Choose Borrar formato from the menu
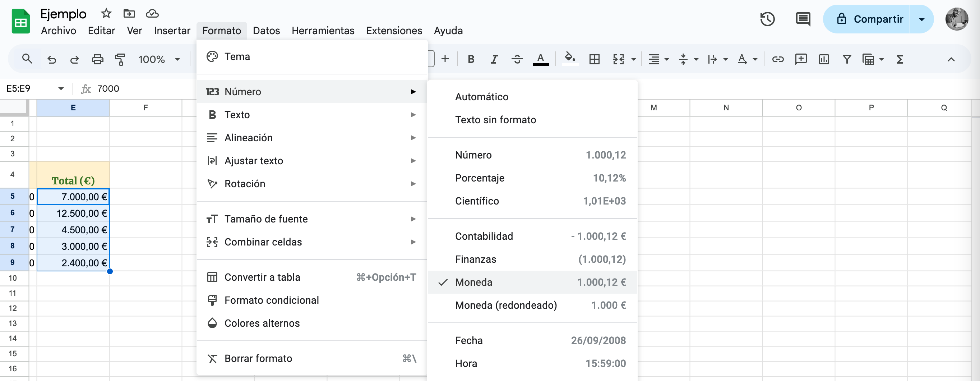This screenshot has height=381, width=980. (x=258, y=358)
